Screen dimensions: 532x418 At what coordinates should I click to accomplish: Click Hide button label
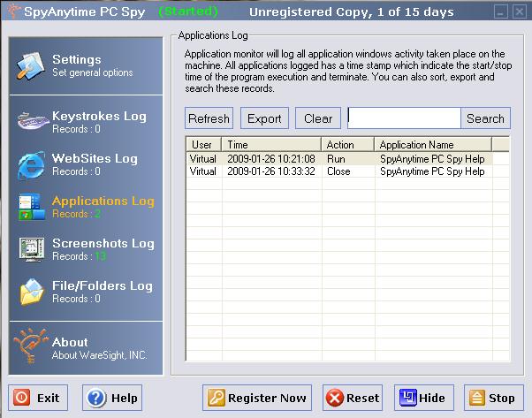point(432,398)
